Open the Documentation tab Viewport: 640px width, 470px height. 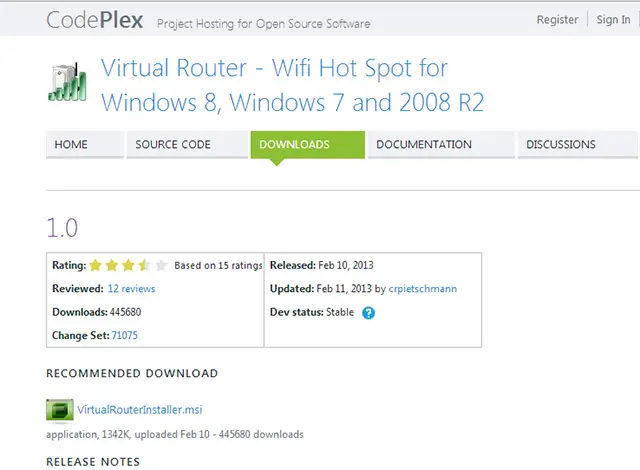point(424,145)
